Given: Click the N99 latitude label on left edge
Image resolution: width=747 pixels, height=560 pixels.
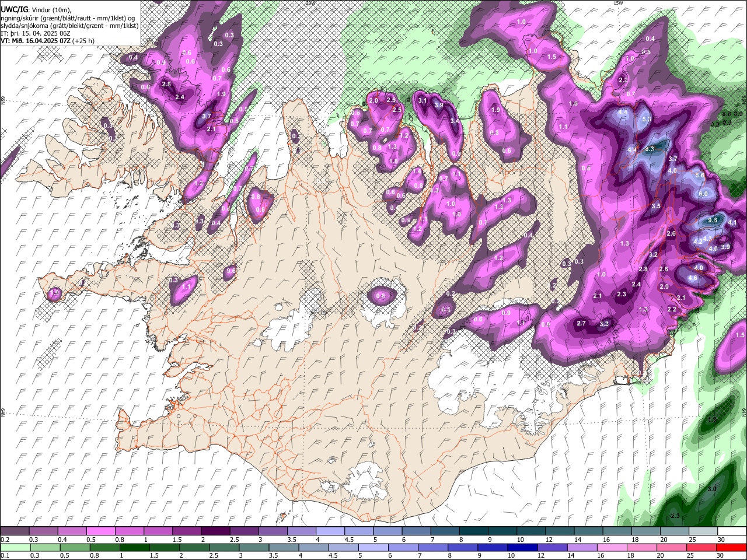Looking at the screenshot, I should click(x=3, y=100).
